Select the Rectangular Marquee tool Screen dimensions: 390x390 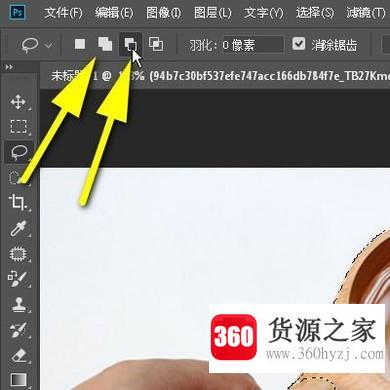[x=18, y=127]
